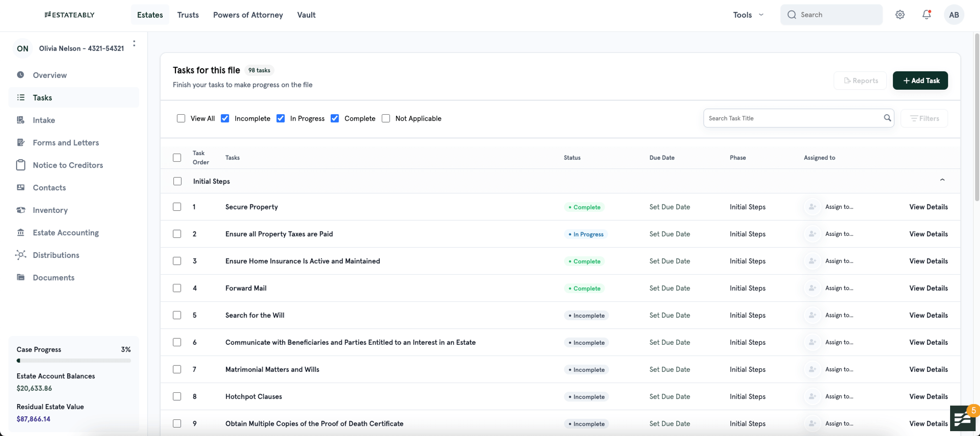This screenshot has height=436, width=980.
Task: Click the Documents folder icon
Action: (x=21, y=278)
